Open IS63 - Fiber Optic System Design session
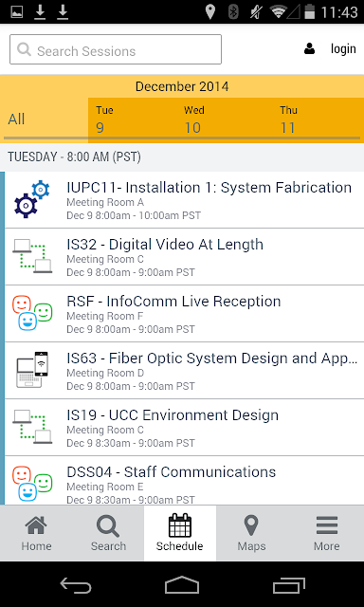This screenshot has height=607, width=364. click(184, 371)
